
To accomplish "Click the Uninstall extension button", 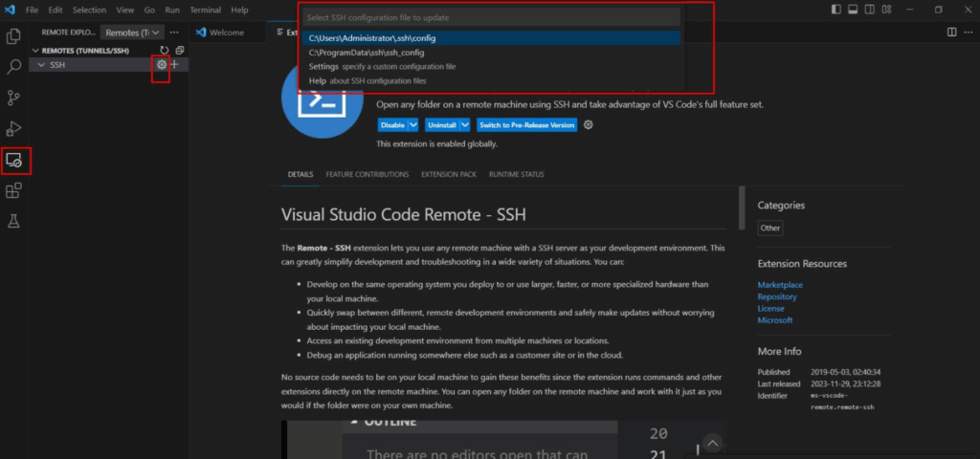I will [x=442, y=125].
